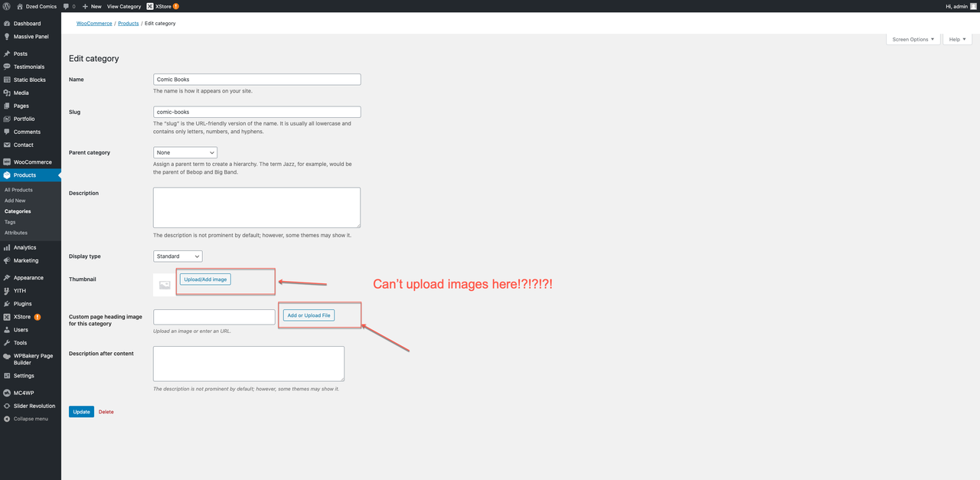The image size is (980, 480).
Task: Click the admin user avatar at top right
Action: tap(974, 6)
